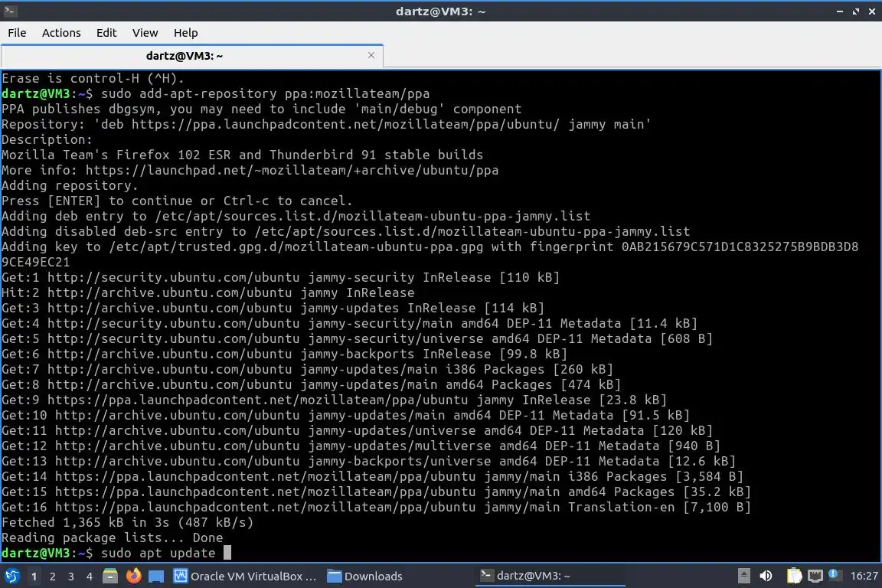Switch to the Downloads window in taskbar

[x=365, y=577]
